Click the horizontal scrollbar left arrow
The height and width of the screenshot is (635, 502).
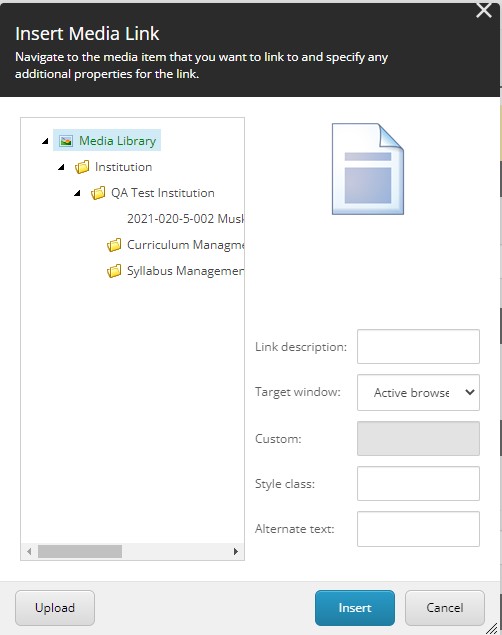point(29,552)
